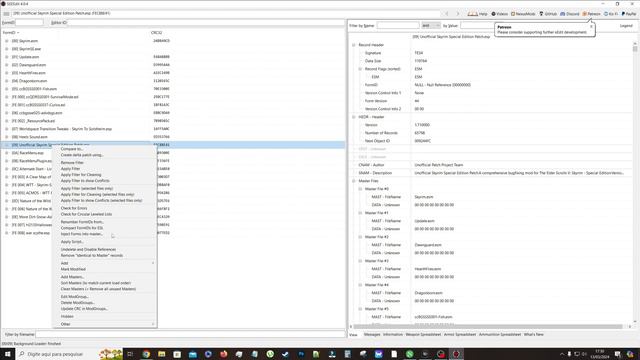Open Task View on the taskbar
Viewport: 640px width, 360px height.
click(130, 354)
